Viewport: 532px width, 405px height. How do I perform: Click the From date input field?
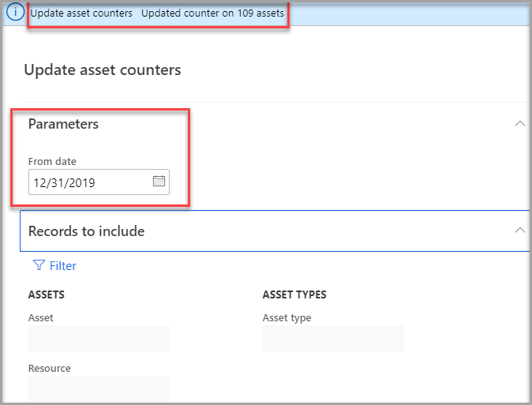99,182
